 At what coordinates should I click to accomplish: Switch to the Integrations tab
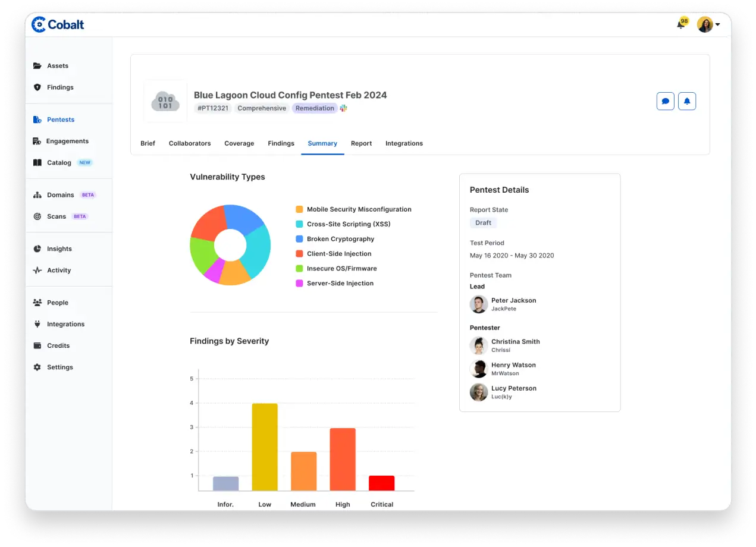(404, 143)
